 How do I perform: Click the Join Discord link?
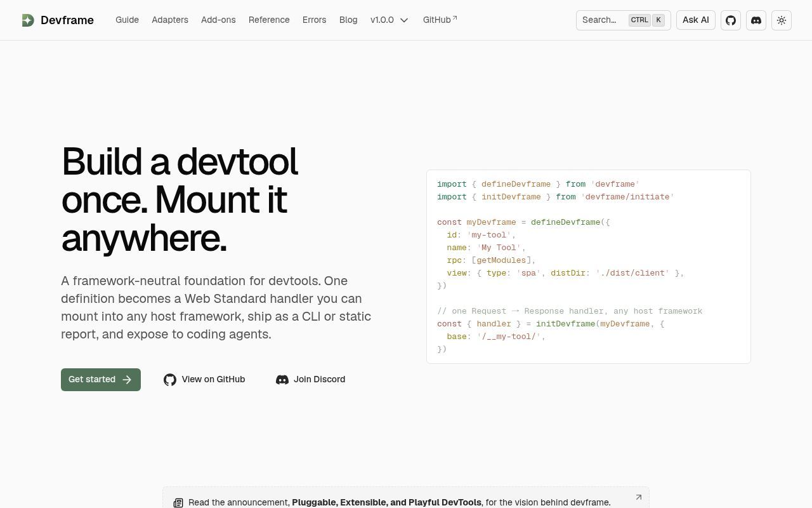(311, 380)
